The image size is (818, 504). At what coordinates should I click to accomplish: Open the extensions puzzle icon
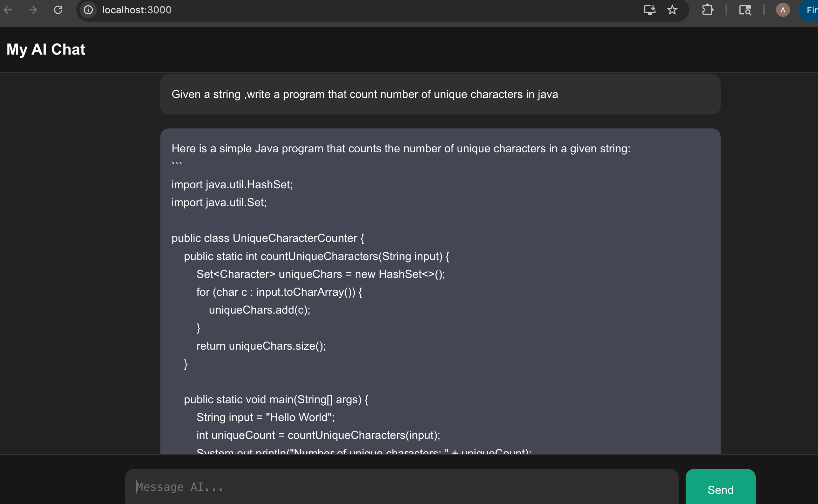coord(708,10)
